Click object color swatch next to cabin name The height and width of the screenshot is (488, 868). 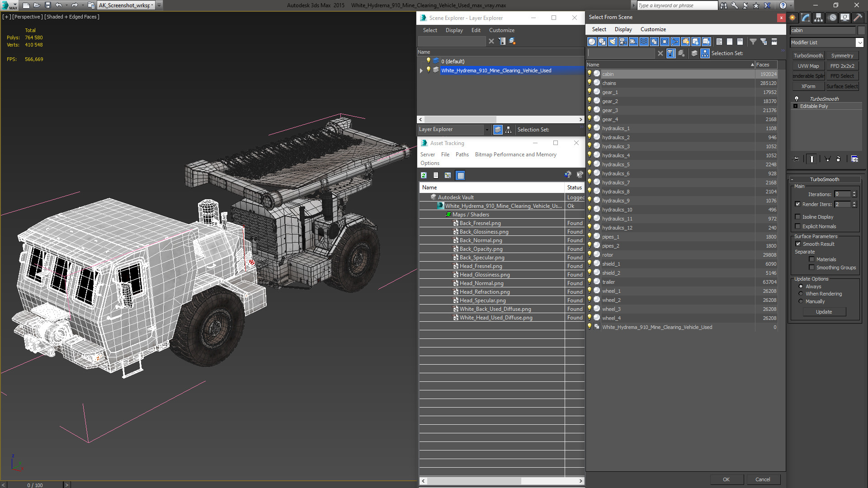tap(861, 30)
